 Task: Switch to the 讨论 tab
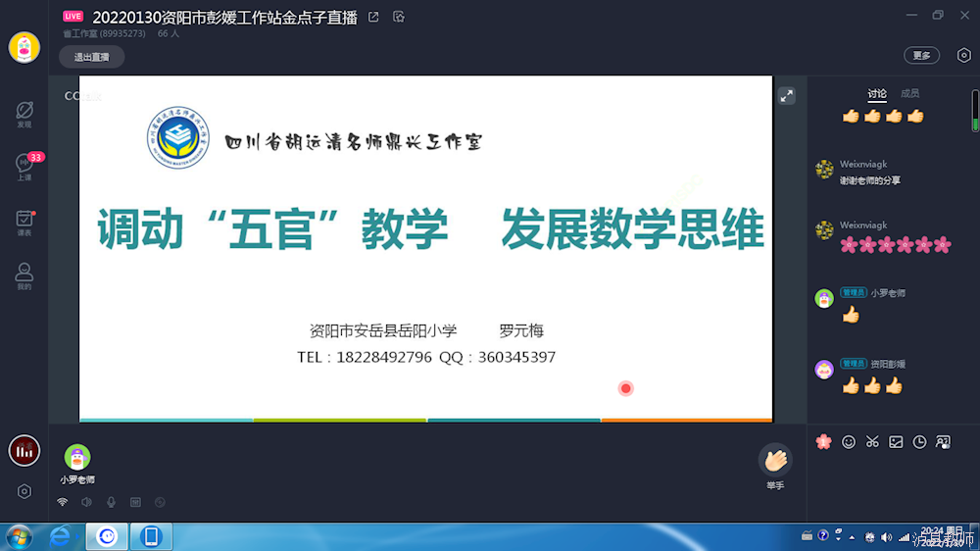click(877, 94)
